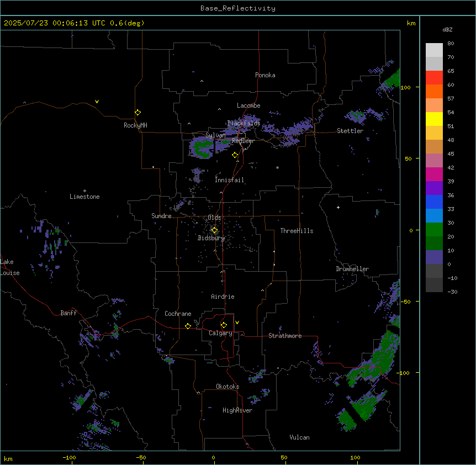Click the Sylvan label
Image resolution: width=476 pixels, height=465 pixels.
[215, 135]
